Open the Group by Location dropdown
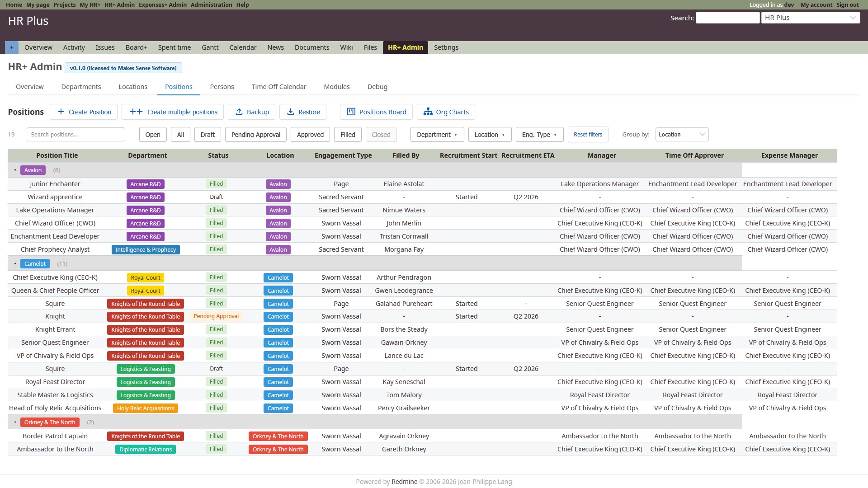The height and width of the screenshot is (488, 868). click(682, 135)
